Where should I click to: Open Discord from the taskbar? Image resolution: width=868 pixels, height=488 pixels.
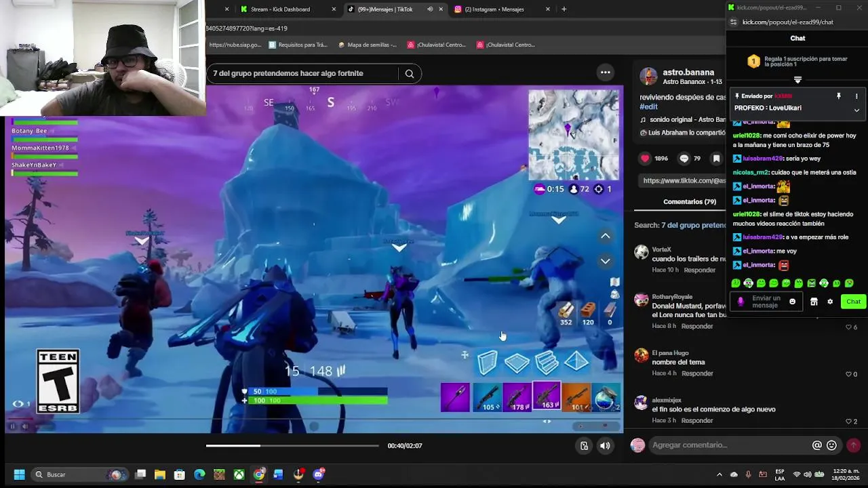tap(319, 474)
